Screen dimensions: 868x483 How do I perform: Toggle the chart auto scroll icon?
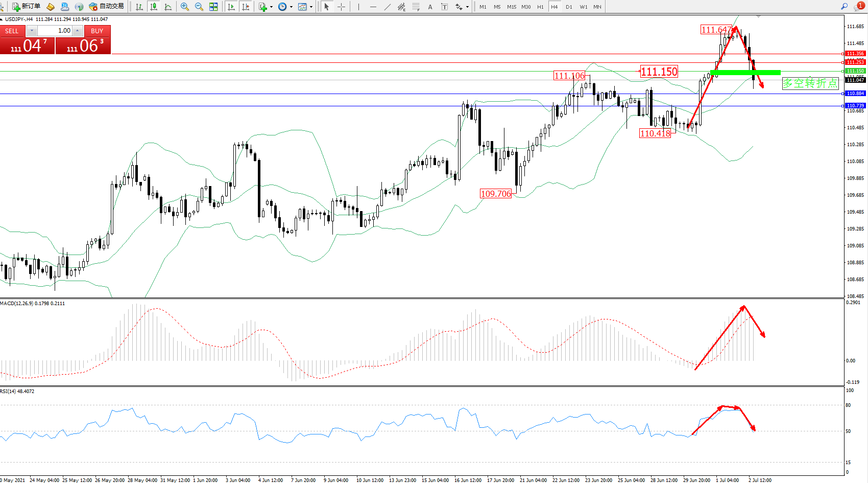pos(231,7)
